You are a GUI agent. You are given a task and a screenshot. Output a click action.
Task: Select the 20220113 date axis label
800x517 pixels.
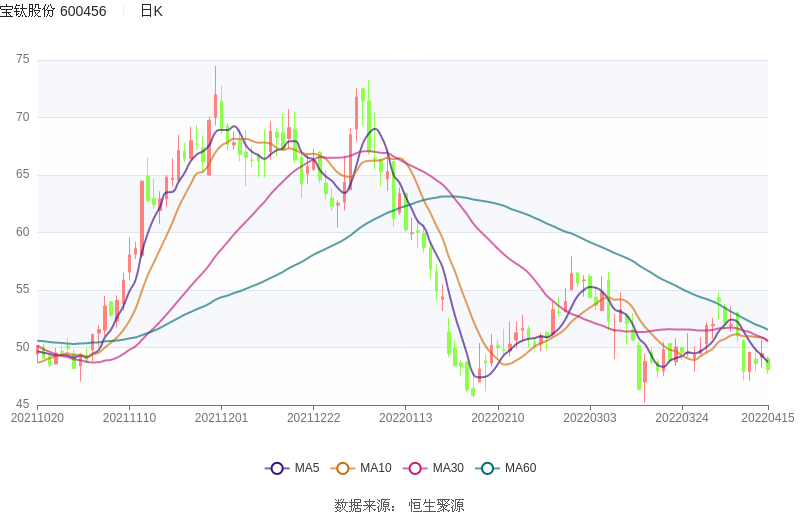click(405, 418)
